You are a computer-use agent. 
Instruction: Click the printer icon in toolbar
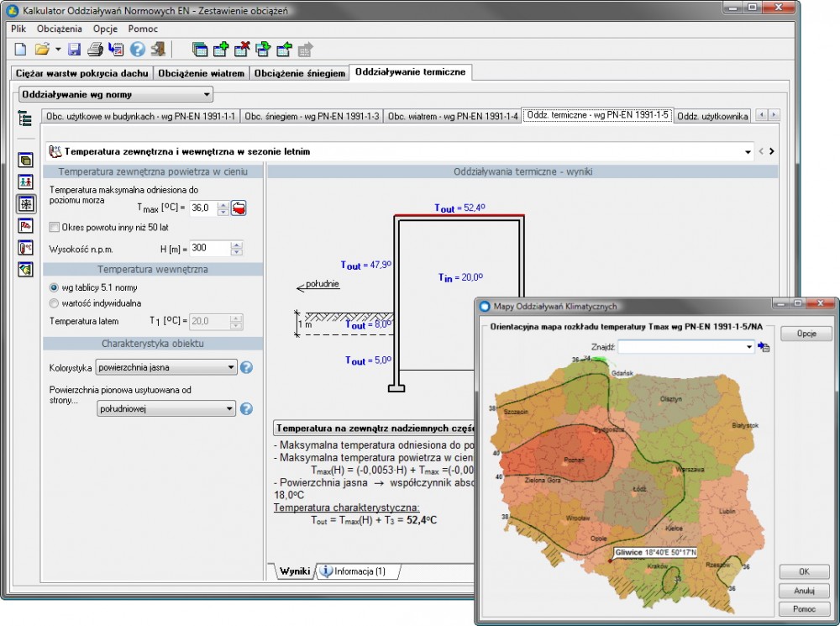tap(95, 50)
